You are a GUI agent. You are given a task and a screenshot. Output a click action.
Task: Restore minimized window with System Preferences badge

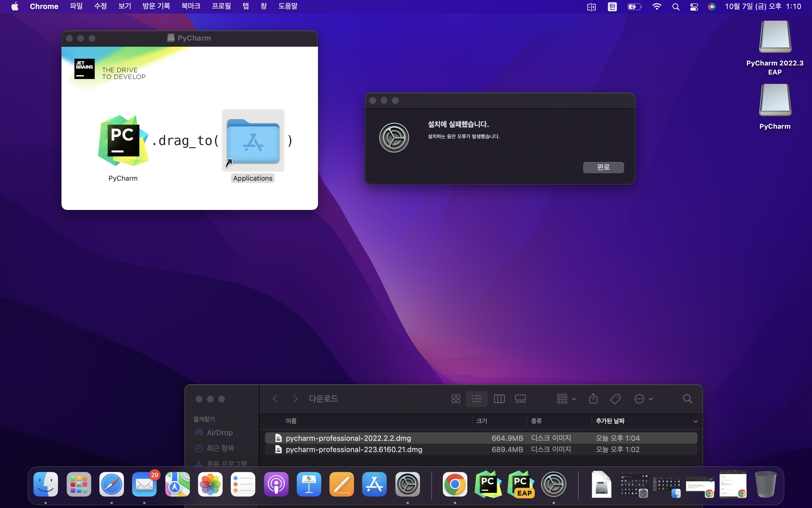[634, 484]
